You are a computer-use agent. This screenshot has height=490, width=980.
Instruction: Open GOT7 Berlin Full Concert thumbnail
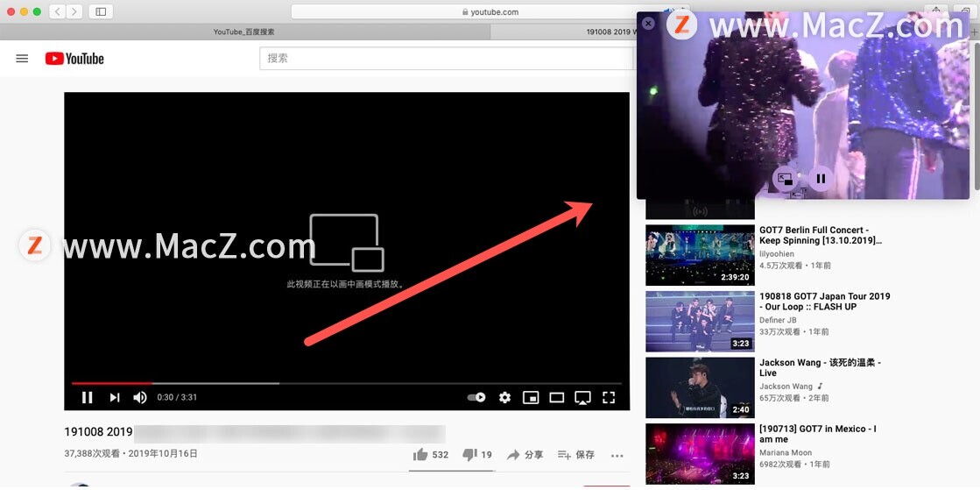click(x=700, y=255)
